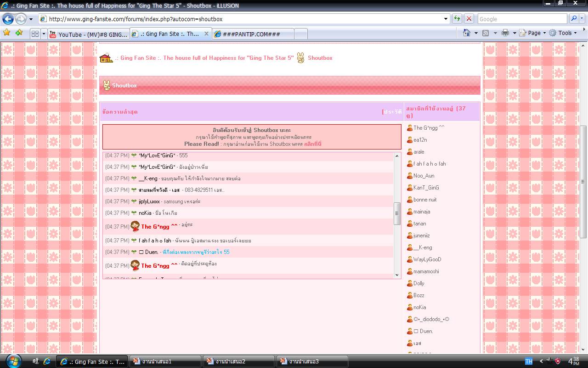Screen dimensions: 588x368
Task: Click the user icon next to juneniiz
Action: point(410,236)
